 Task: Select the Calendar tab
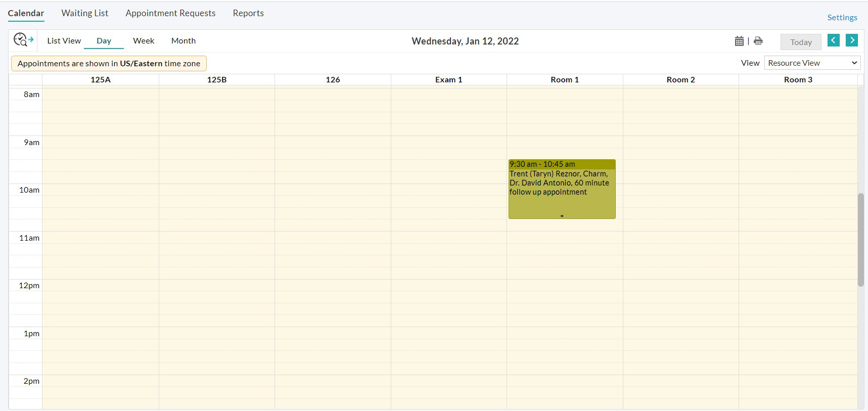click(x=26, y=13)
